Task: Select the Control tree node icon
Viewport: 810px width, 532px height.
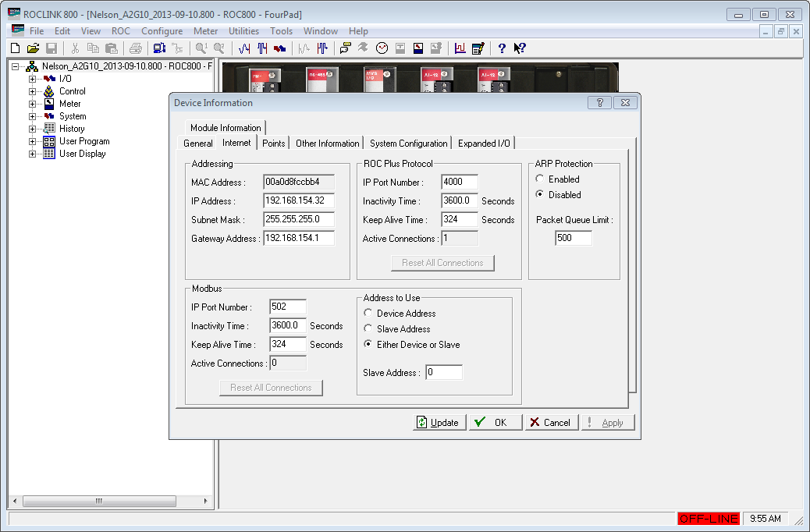Action: click(x=49, y=91)
